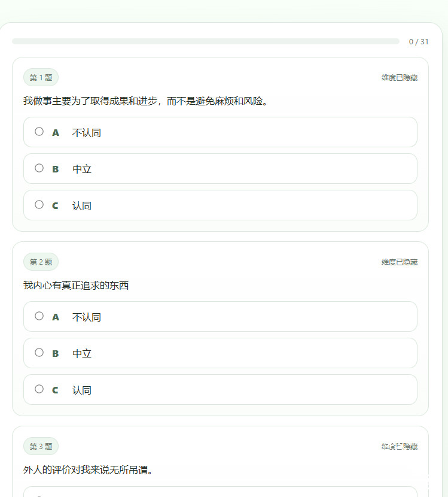Image resolution: width=448 pixels, height=497 pixels.
Task: Choose radio button B for question 1
Action: click(x=39, y=168)
